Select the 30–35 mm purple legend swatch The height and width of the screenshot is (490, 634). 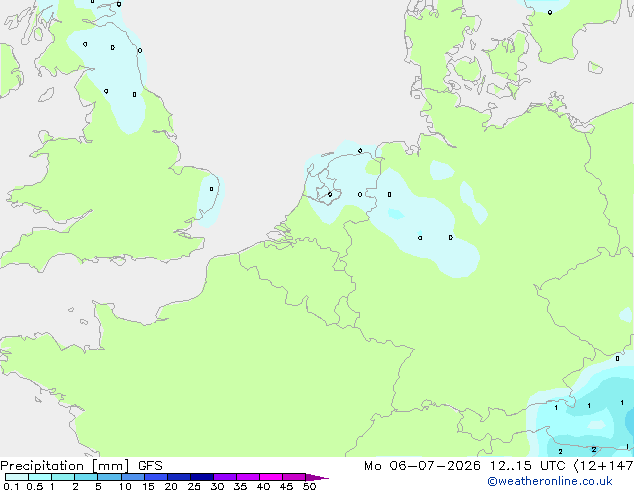225,477
